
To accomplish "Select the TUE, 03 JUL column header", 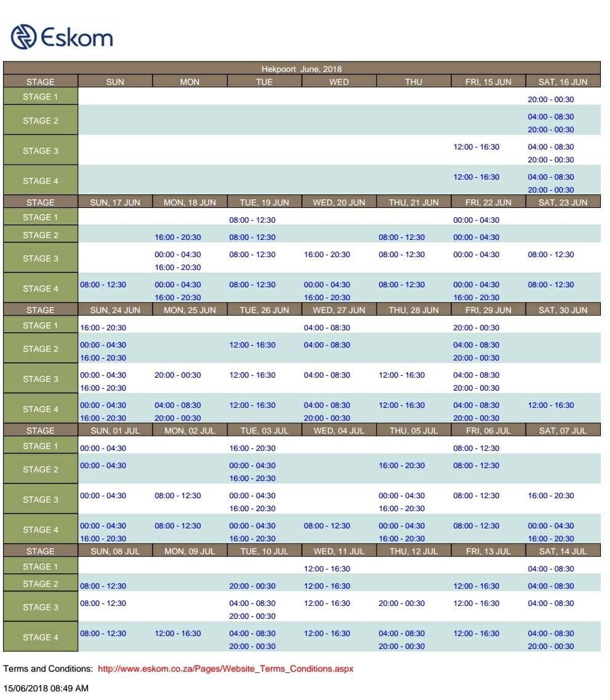I will click(x=264, y=431).
